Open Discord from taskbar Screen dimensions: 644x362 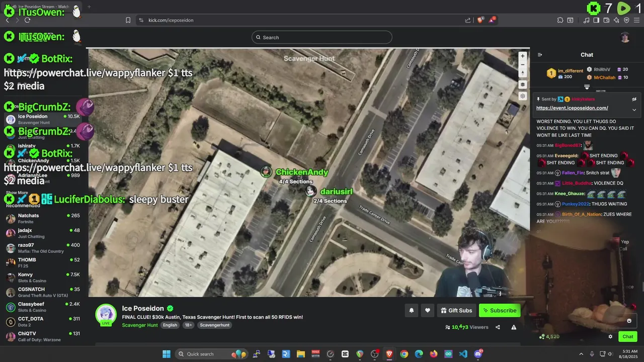coord(478,354)
